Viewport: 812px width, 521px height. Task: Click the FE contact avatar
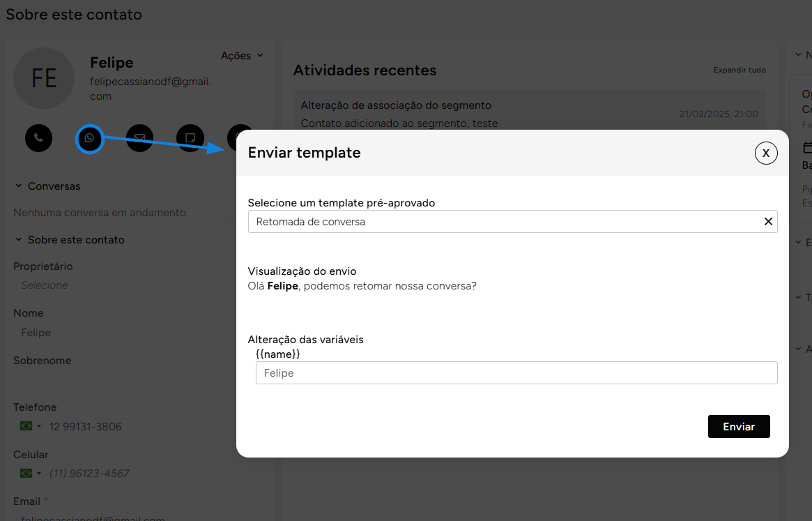click(44, 78)
